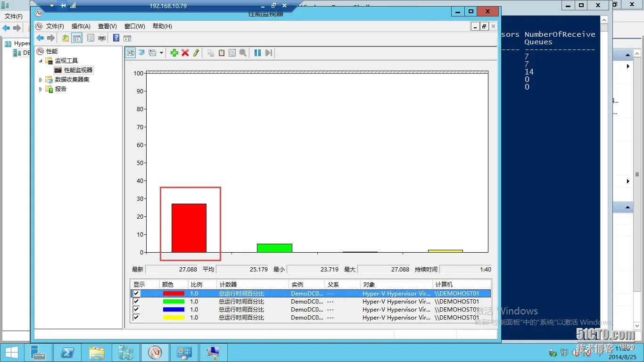Click the 对象 column header
Viewport: 644px width, 362px height.
397,284
